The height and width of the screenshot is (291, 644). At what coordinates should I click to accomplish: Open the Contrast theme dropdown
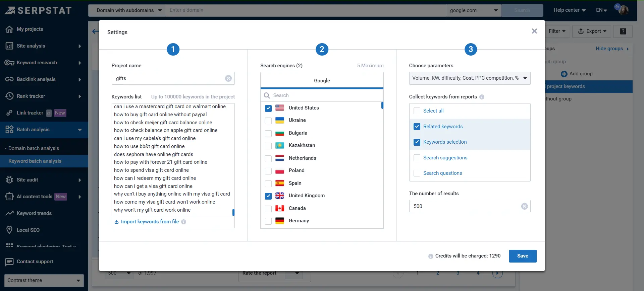(44, 280)
